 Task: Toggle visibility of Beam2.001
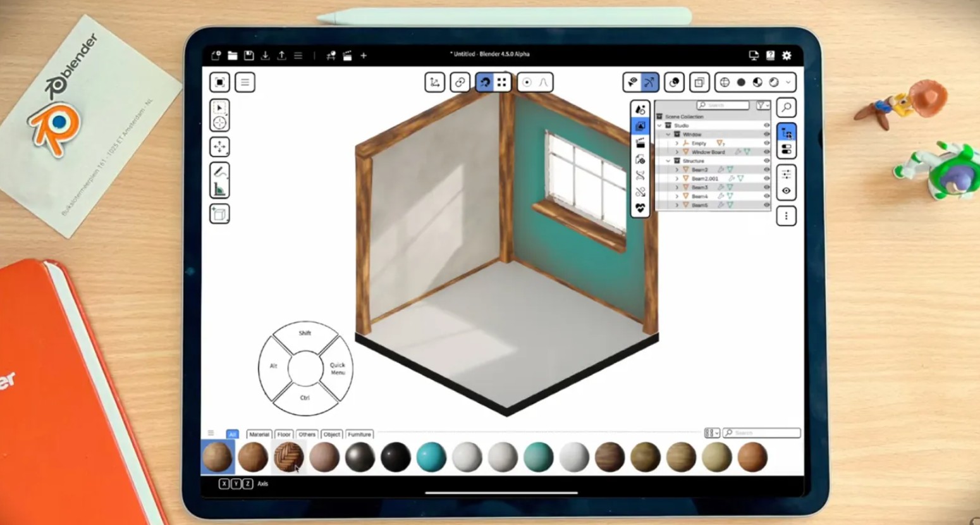[766, 178]
